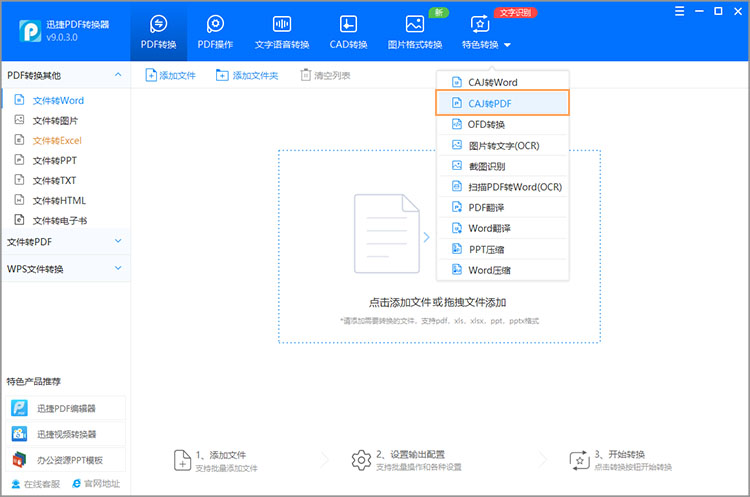Click the 清空列表 button

coord(325,75)
